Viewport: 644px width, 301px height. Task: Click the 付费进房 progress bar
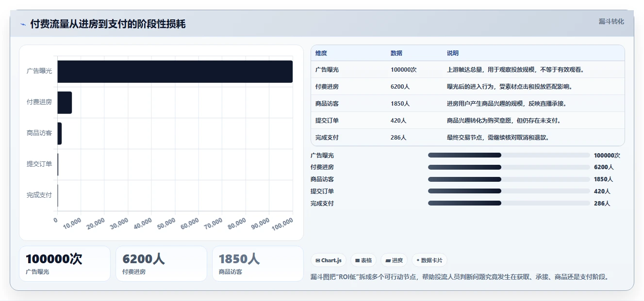509,167
